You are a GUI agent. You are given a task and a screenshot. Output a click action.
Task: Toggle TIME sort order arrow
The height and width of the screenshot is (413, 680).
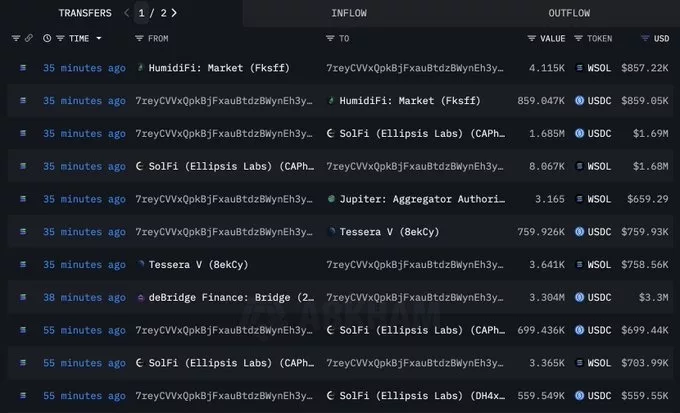click(x=97, y=38)
